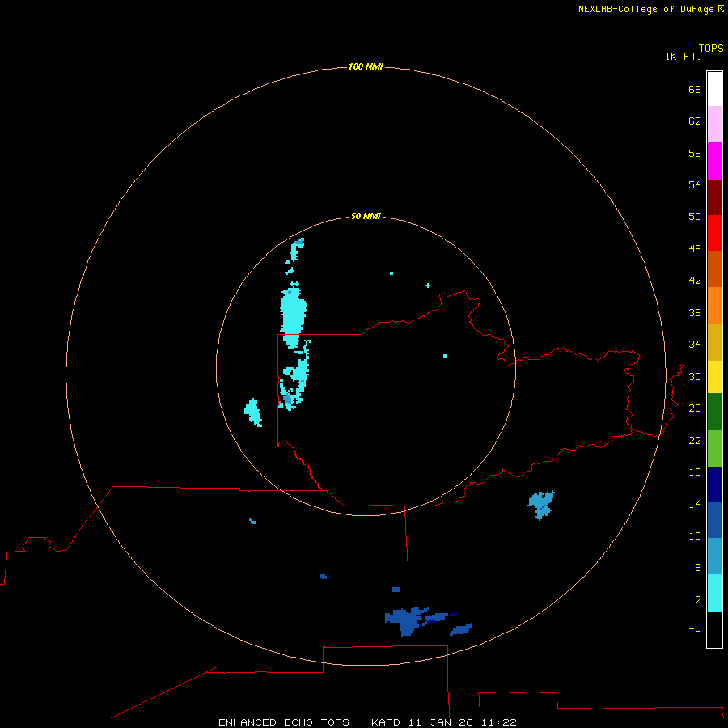Click the black TH threshold legend swatch
The image size is (728, 728).
(714, 629)
